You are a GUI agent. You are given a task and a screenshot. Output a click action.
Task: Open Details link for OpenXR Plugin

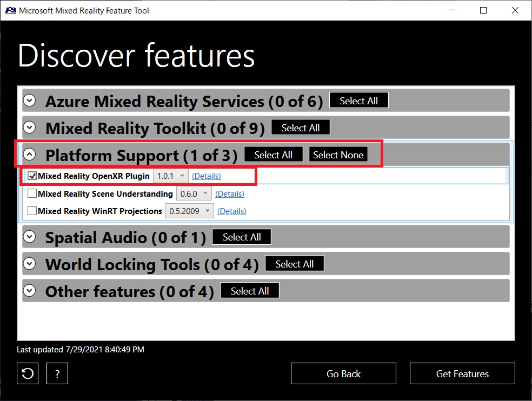point(207,176)
